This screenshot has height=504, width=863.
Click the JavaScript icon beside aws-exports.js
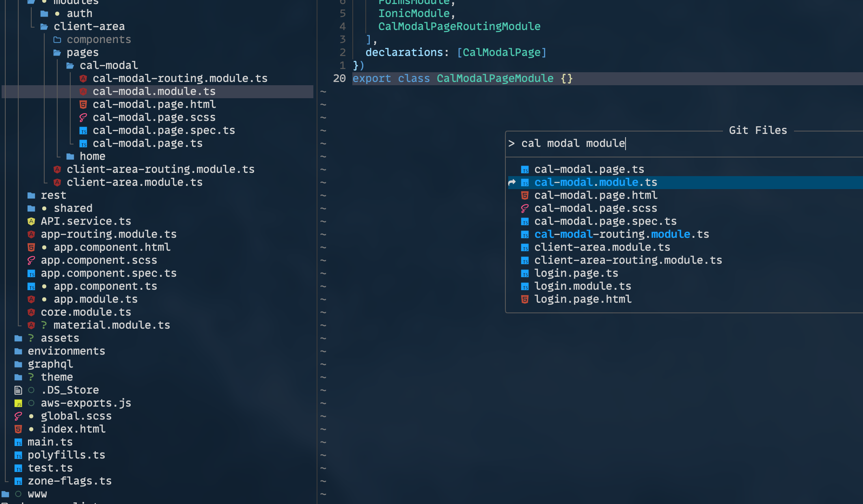tap(18, 403)
